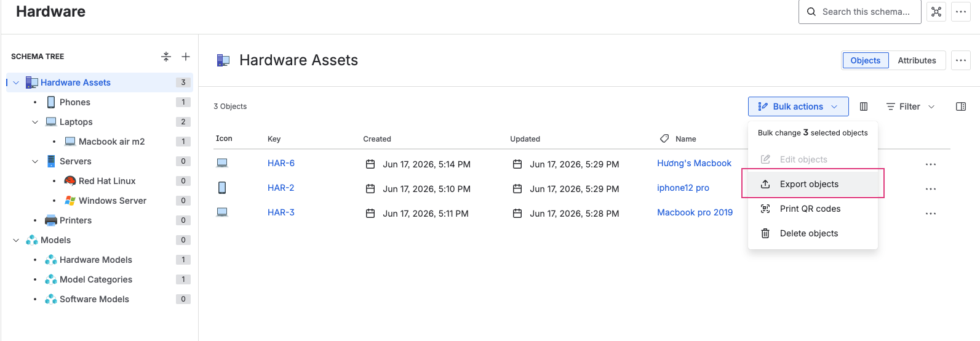Sort by Created column header
Screen dimensions: 980x341
(x=377, y=139)
